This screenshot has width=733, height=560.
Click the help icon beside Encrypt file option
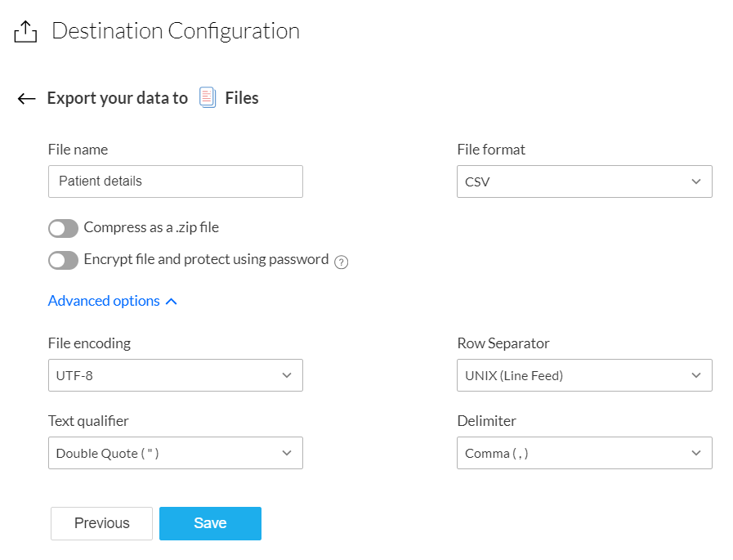(342, 262)
